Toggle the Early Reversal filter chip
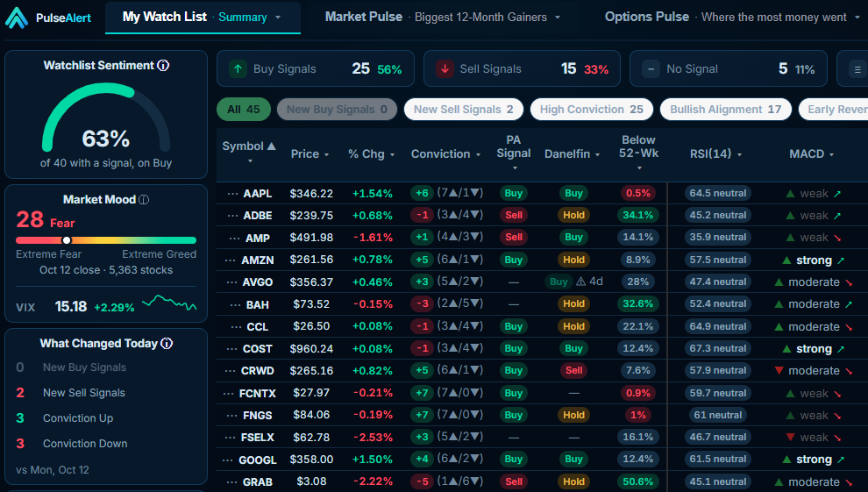868x492 pixels. pos(833,110)
